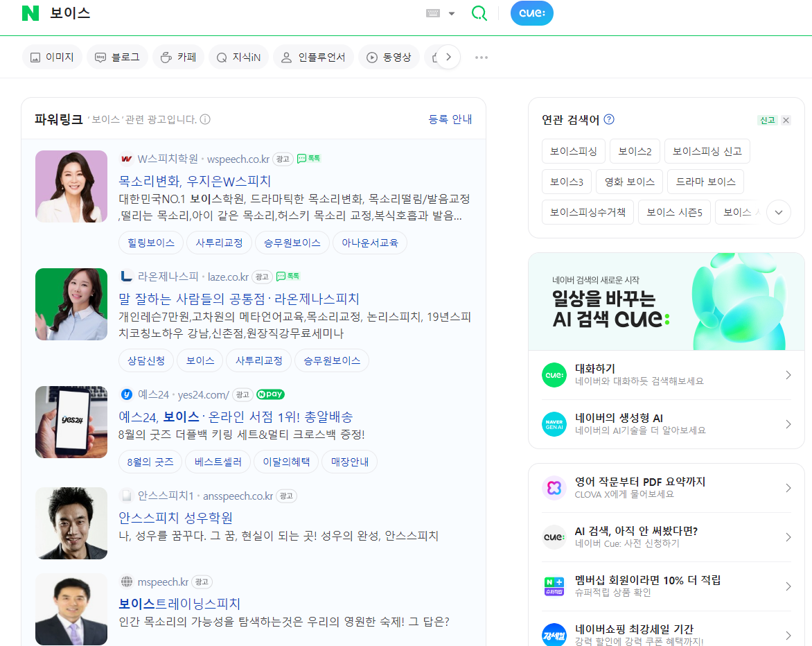Open the 등록 안내 link
812x646 pixels.
[450, 119]
